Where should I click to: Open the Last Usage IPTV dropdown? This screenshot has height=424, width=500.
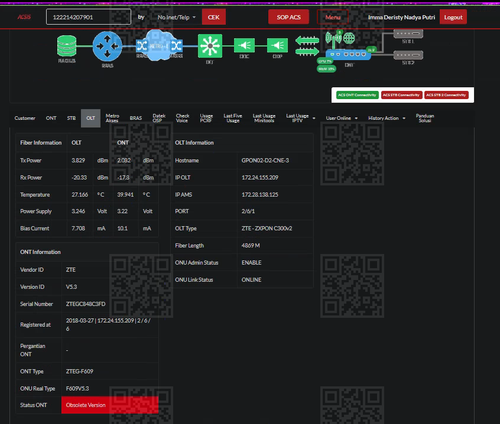pos(300,118)
